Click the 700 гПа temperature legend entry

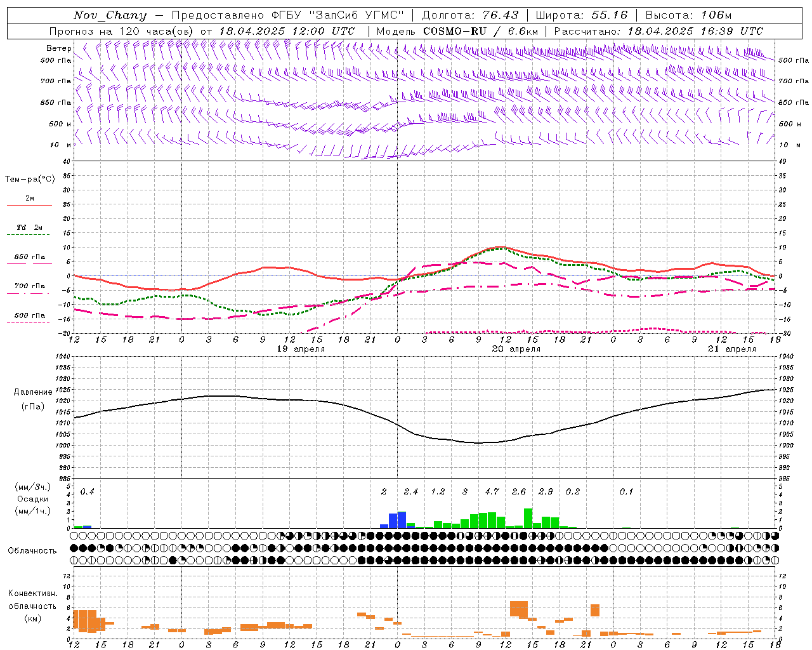point(30,286)
